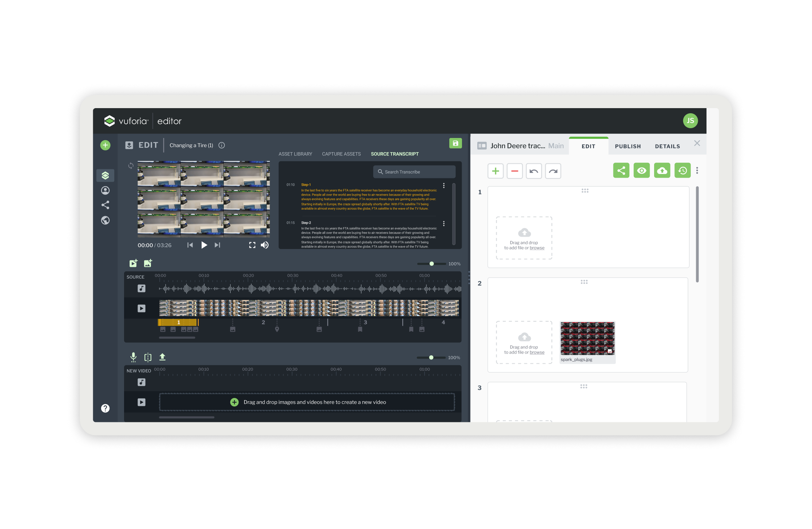This screenshot has width=812, height=529.
Task: Click the microphone record icon
Action: [134, 357]
